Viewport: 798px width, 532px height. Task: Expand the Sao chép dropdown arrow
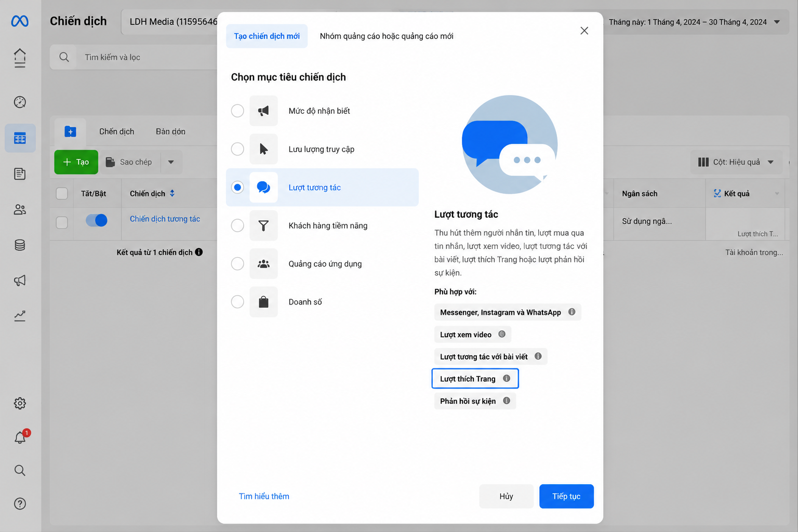pyautogui.click(x=171, y=162)
